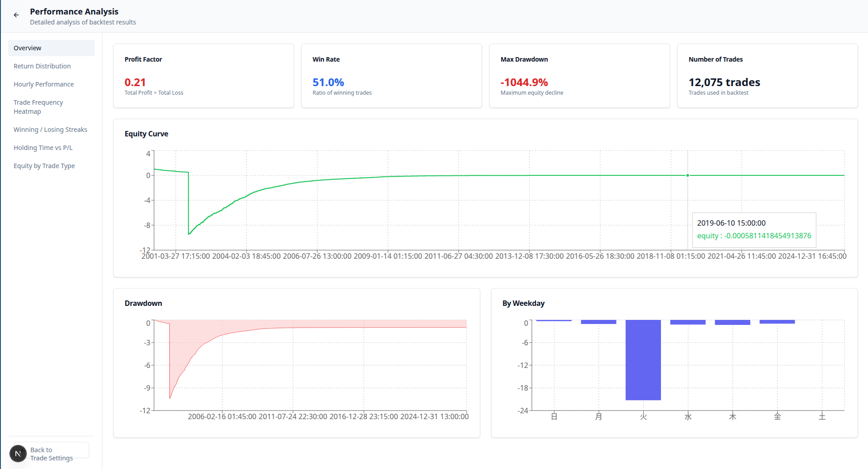Click the Number of Trades card
Screen dimensions: 868x469
coord(767,76)
